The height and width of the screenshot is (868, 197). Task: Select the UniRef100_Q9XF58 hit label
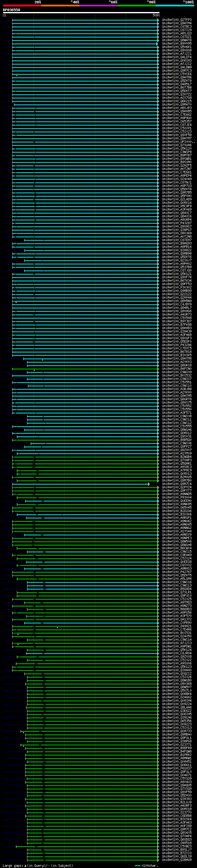[x=176, y=135]
